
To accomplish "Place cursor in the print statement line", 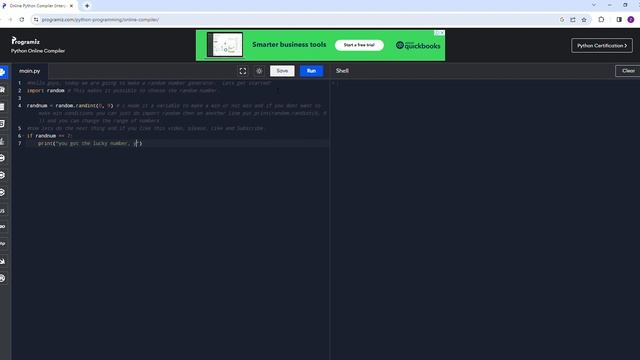I will click(x=90, y=143).
